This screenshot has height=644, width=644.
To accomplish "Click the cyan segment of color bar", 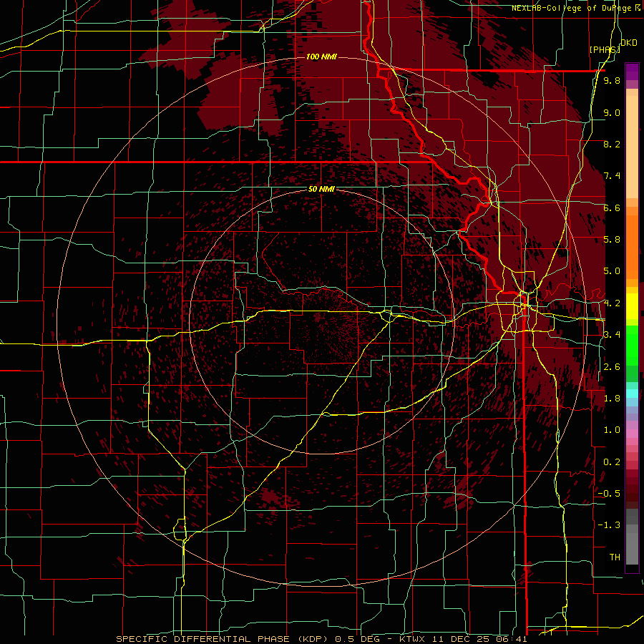I will pos(632,394).
